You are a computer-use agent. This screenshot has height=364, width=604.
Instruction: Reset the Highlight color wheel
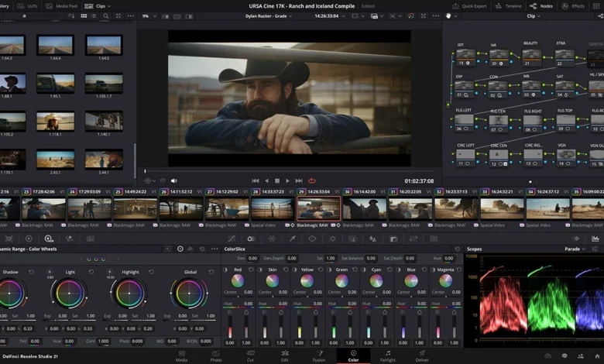point(151,272)
